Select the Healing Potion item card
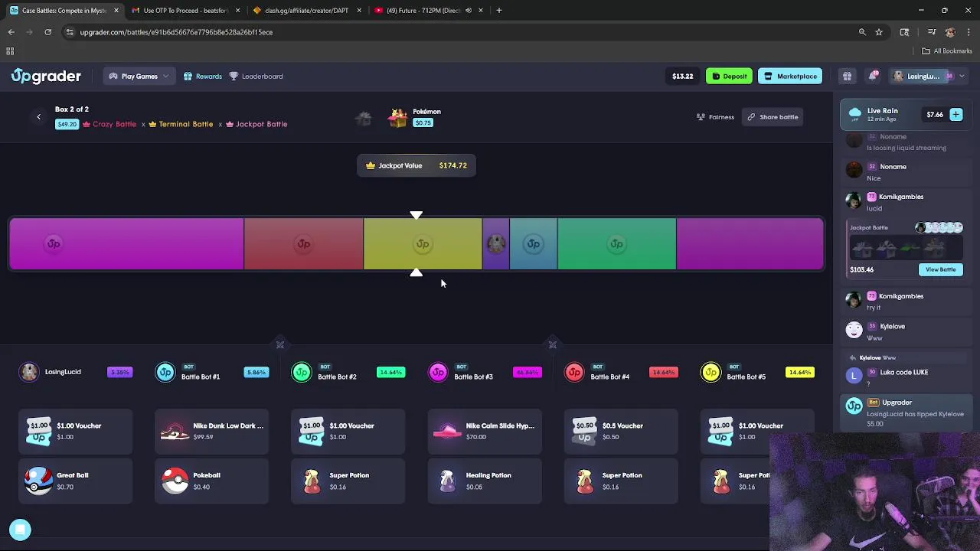 tap(484, 481)
